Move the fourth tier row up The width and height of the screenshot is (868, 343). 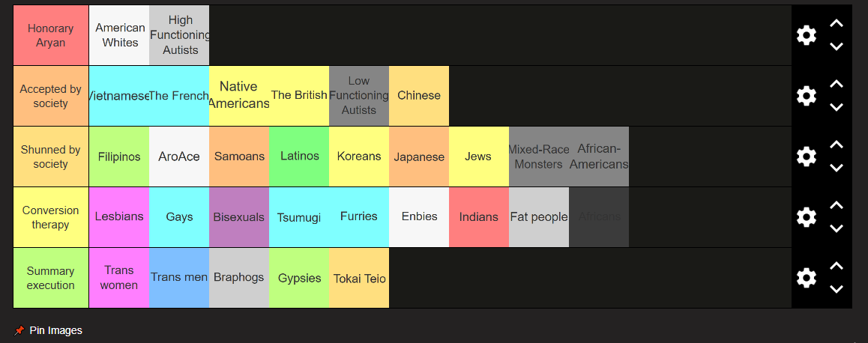[x=837, y=206]
